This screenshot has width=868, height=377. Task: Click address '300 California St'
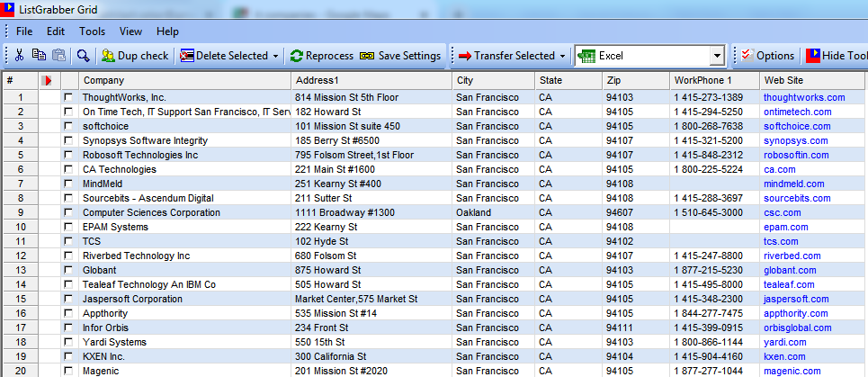tap(371, 356)
